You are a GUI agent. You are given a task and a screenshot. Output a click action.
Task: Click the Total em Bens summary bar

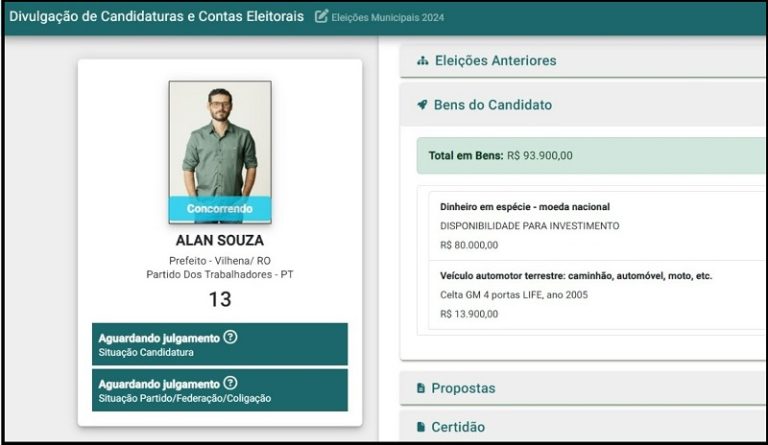tap(590, 155)
